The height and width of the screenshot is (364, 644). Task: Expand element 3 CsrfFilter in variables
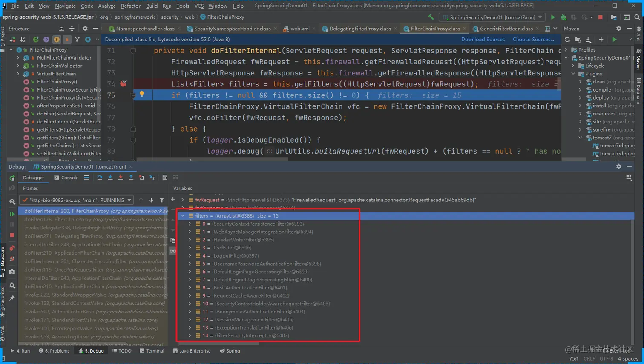190,248
